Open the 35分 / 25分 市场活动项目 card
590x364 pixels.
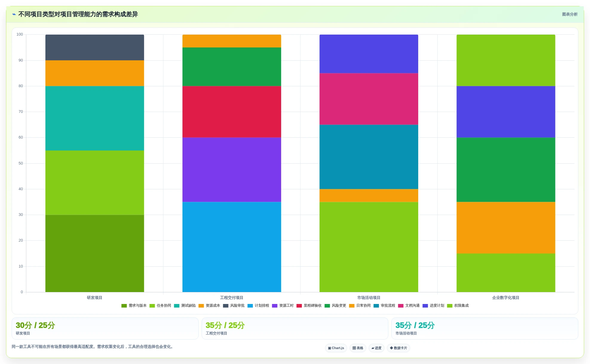(485, 328)
